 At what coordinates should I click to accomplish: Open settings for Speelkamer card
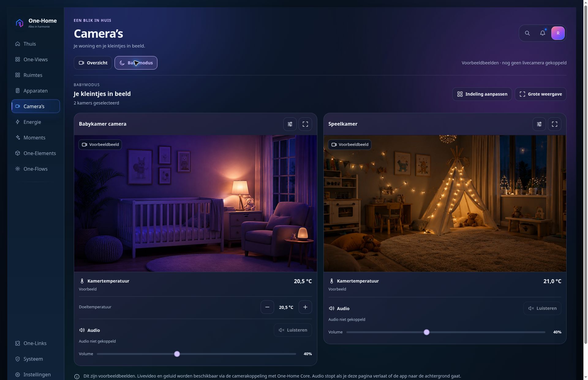tap(539, 124)
